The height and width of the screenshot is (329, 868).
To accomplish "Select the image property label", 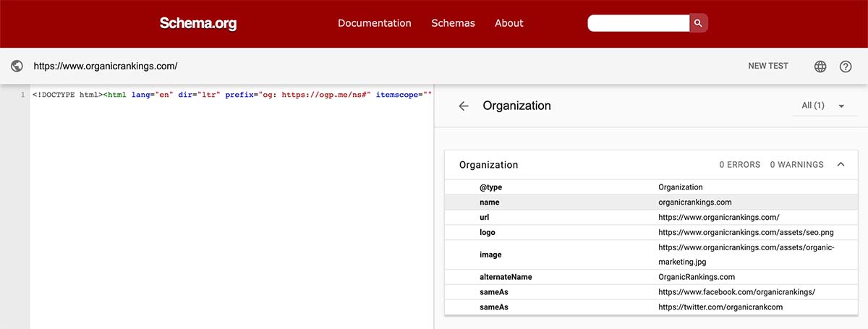I will pyautogui.click(x=490, y=255).
